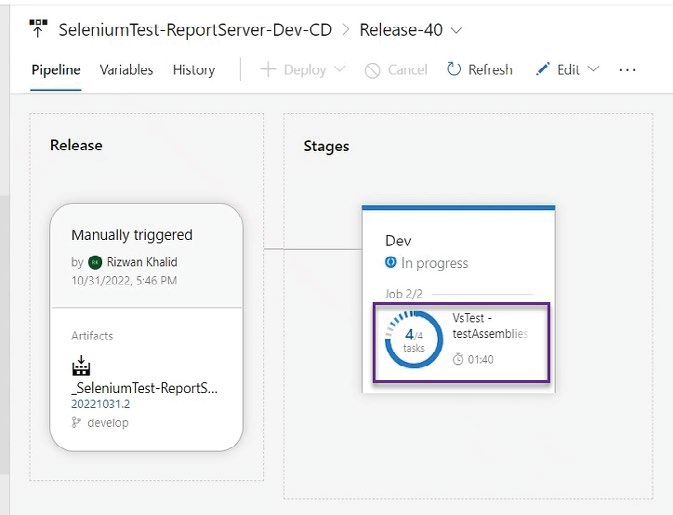
Task: Expand the Edit dropdown chevron
Action: coord(593,70)
